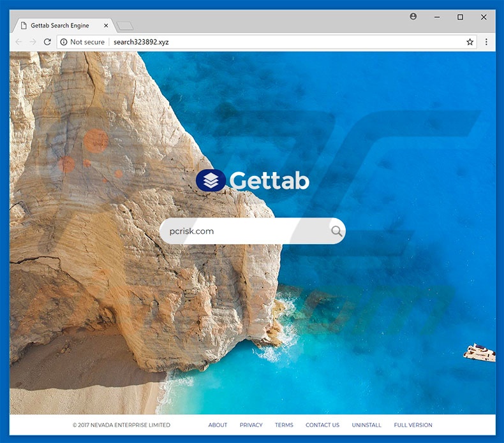Viewport: 504px width, 443px height.
Task: Click the forward navigation arrow
Action: [33, 42]
